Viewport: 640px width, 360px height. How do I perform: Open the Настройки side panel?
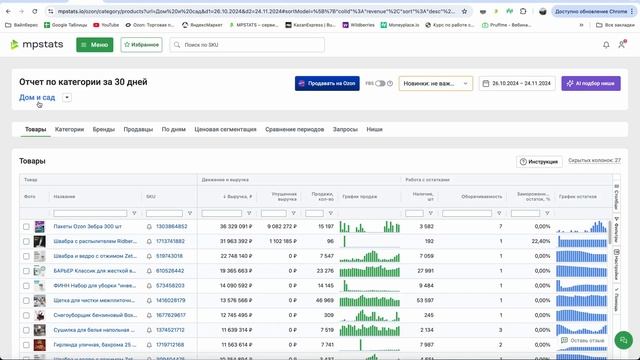(x=616, y=264)
